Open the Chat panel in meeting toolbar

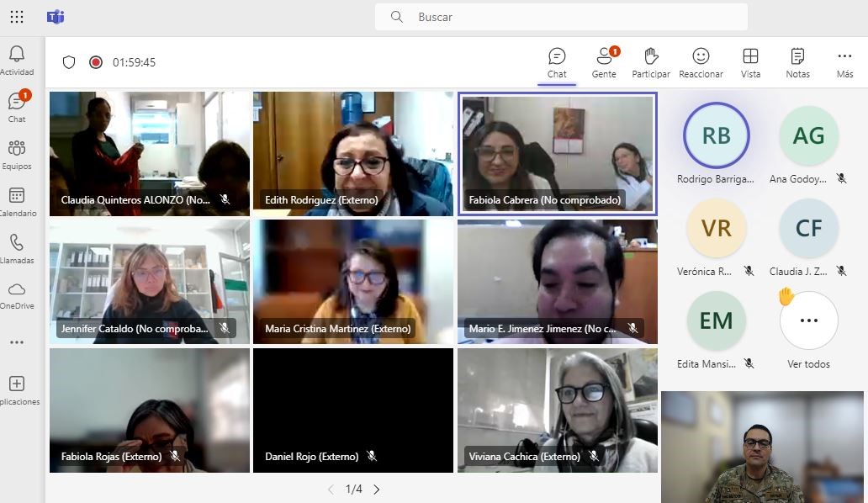(557, 63)
